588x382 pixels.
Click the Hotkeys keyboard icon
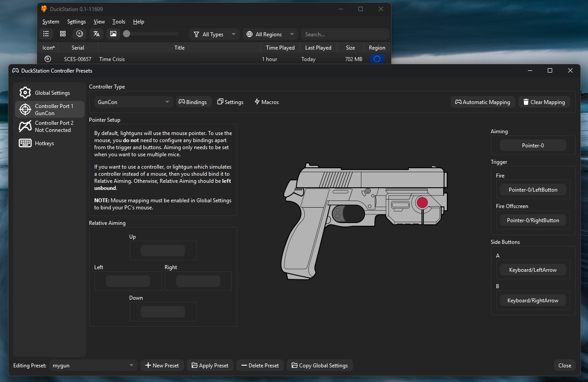pos(25,143)
